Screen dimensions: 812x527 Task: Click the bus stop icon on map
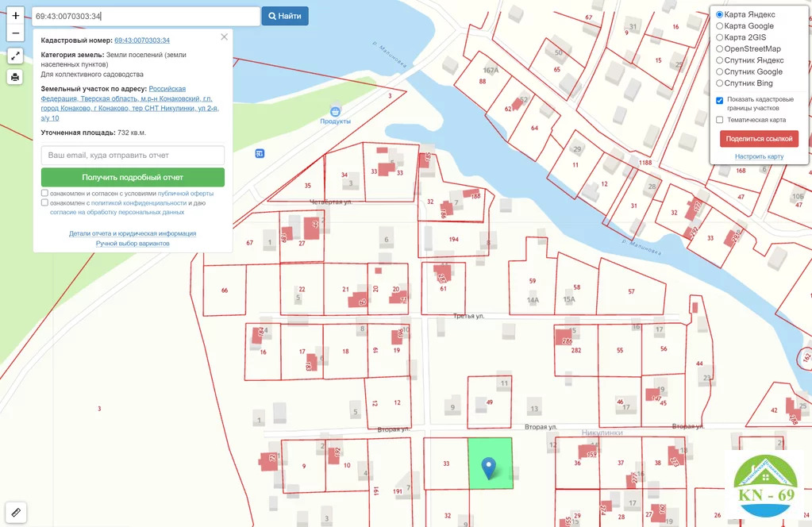point(260,153)
